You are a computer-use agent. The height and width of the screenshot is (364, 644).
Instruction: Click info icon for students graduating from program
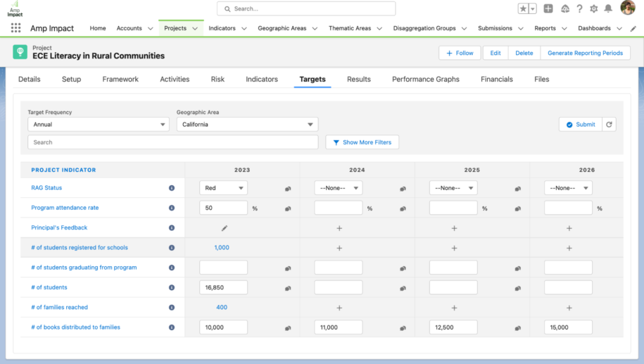tap(172, 268)
